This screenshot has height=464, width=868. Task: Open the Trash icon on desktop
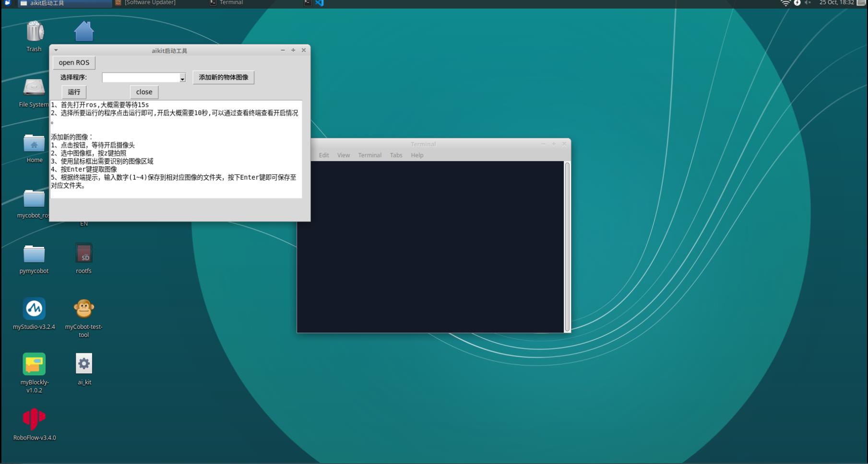tap(35, 32)
